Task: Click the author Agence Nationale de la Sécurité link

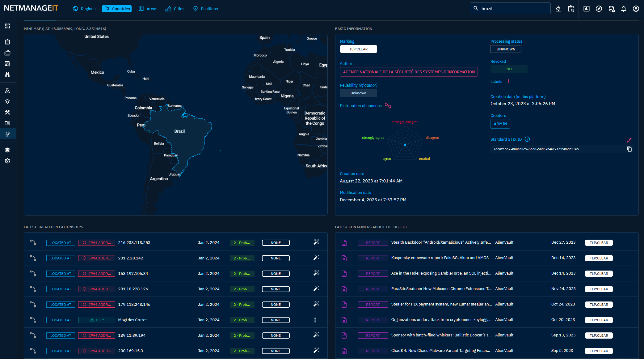Action: [x=409, y=72]
